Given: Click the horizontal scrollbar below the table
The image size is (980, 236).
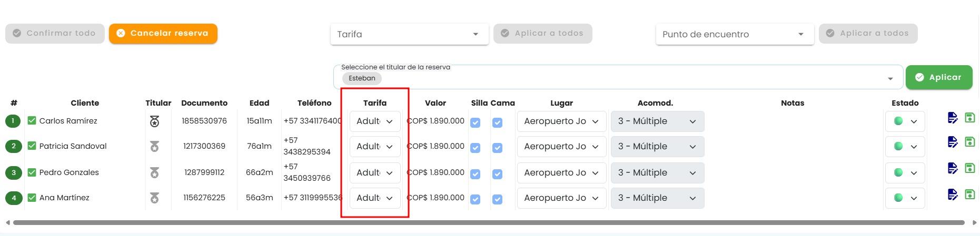Looking at the screenshot, I should pos(489,223).
